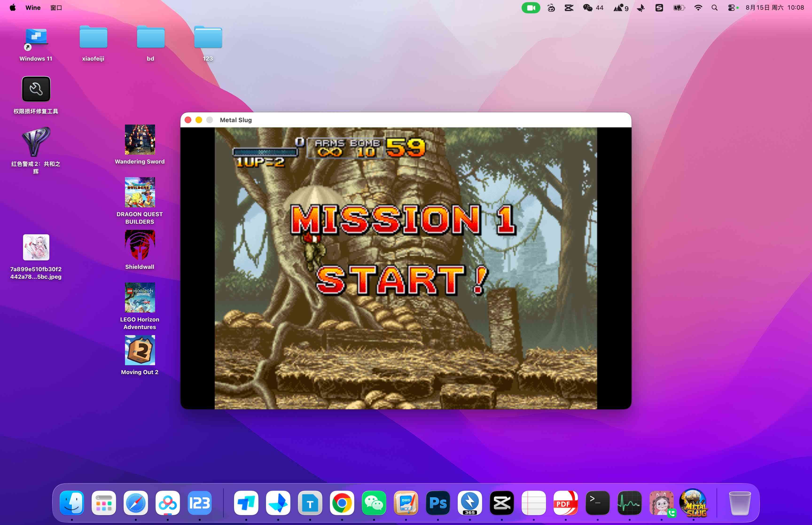812x525 pixels.
Task: Launch Photoshop from the dock
Action: point(438,503)
